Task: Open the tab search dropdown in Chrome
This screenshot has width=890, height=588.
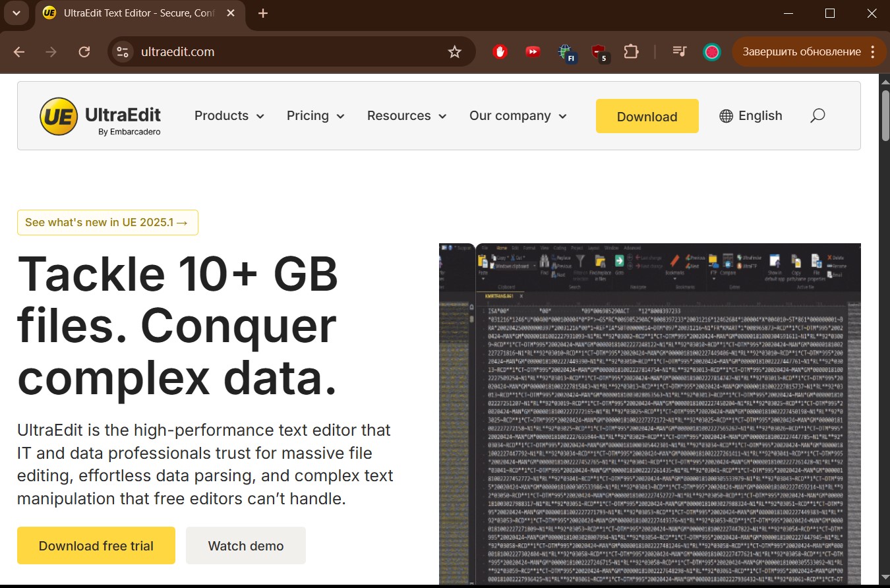Action: click(16, 13)
